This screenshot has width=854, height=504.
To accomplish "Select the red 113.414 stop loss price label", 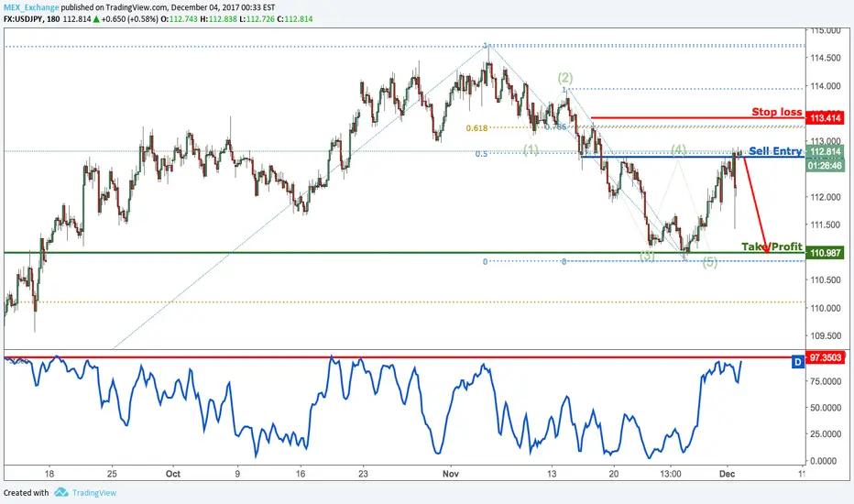I will click(x=827, y=117).
